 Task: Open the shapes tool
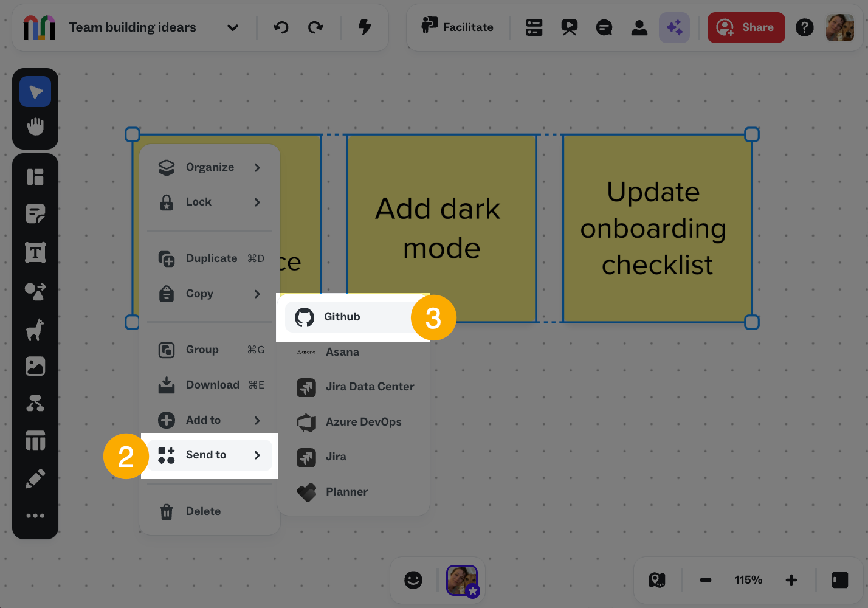click(35, 291)
